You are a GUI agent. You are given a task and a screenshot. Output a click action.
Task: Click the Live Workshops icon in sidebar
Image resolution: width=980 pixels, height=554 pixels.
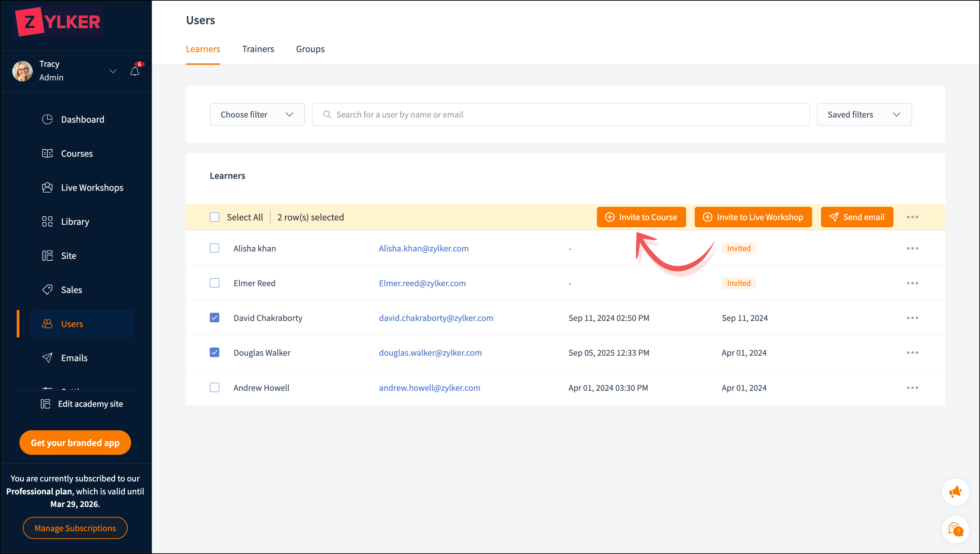coord(47,187)
